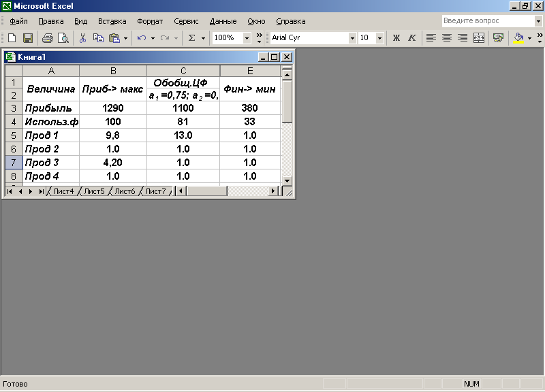Open the 100% zoom dropdown
This screenshot has width=545, height=392.
click(x=247, y=38)
